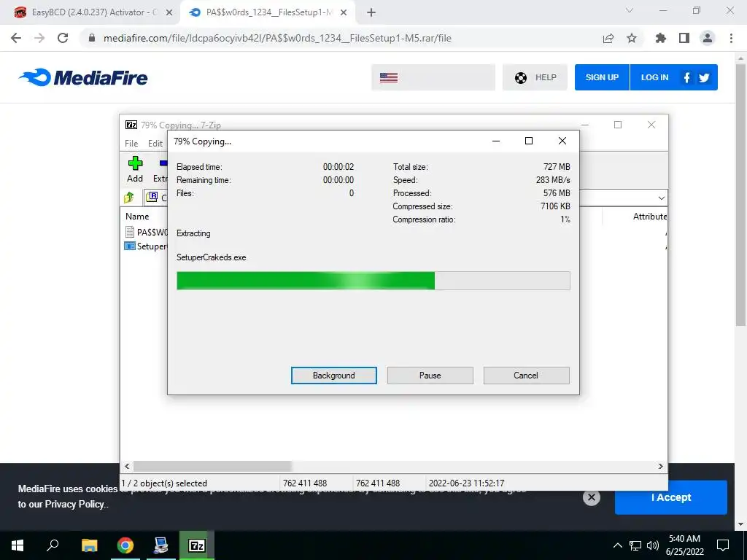Show hidden system tray icons
The width and height of the screenshot is (747, 560).
[x=617, y=545]
